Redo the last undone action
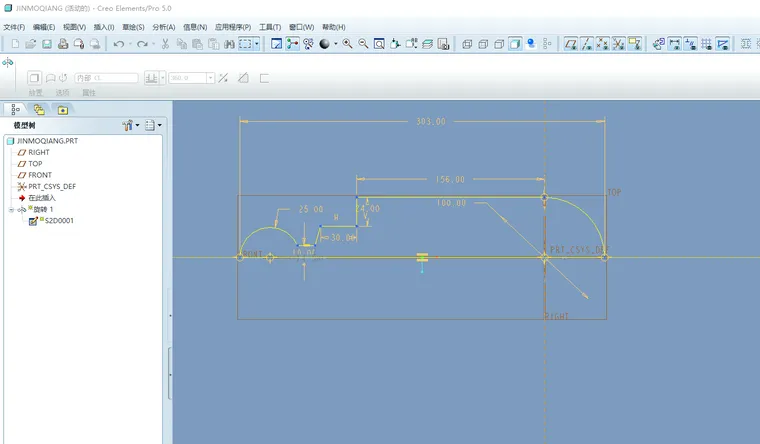Screen dimensions: 760x444 142,44
